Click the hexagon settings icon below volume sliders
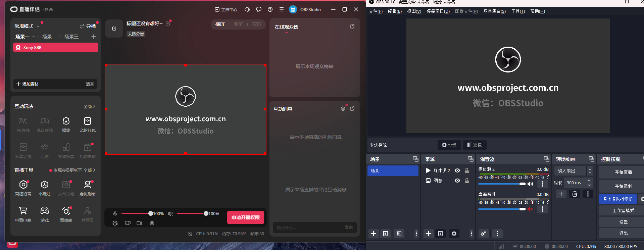644x250 pixels. pos(152,223)
